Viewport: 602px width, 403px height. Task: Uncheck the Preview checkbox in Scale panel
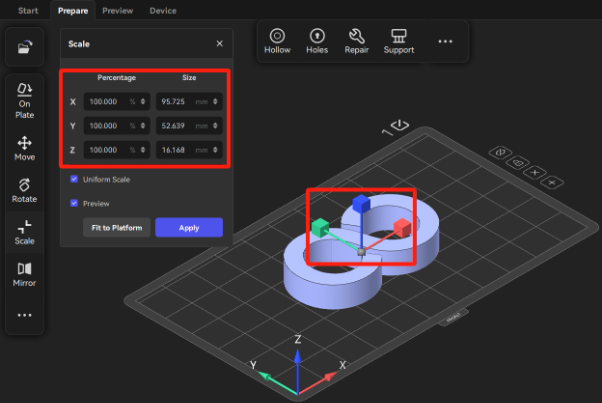[x=74, y=203]
